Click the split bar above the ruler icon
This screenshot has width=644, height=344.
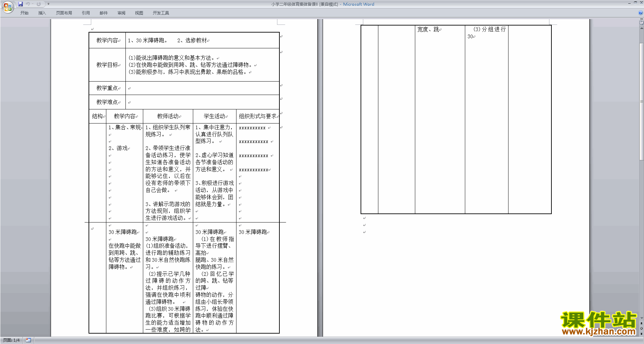641,19
